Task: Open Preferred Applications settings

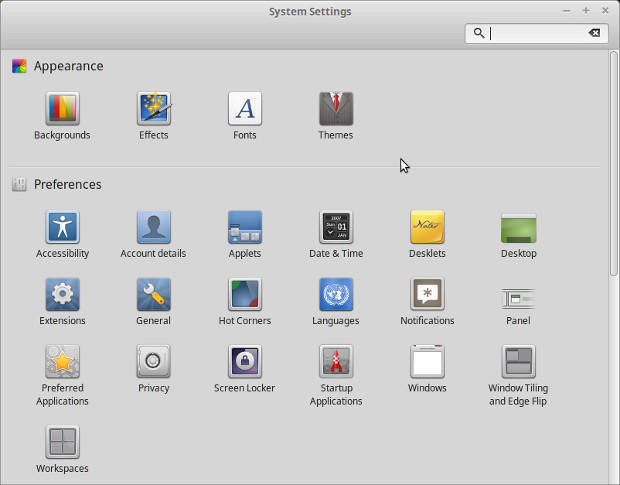Action: 62,362
